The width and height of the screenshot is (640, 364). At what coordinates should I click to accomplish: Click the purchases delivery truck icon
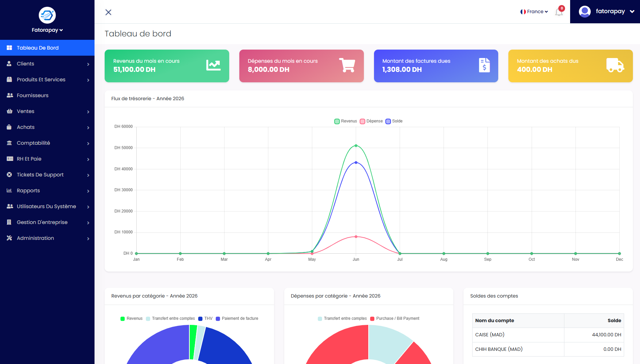[x=615, y=65]
